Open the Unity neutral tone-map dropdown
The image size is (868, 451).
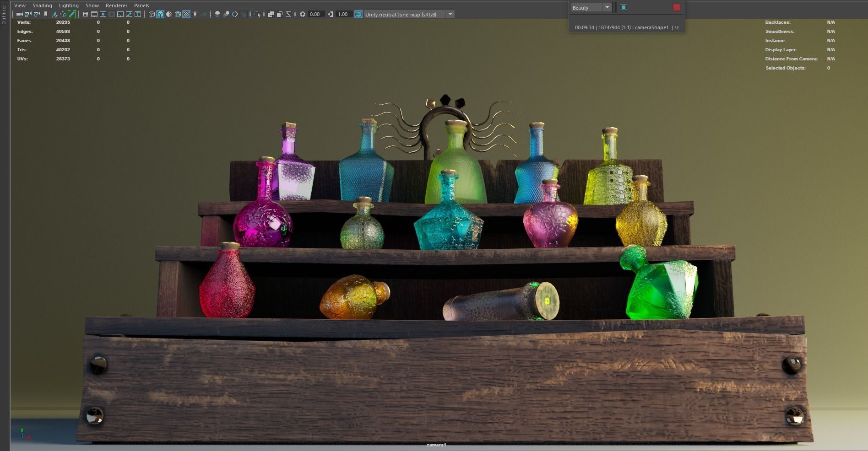450,14
